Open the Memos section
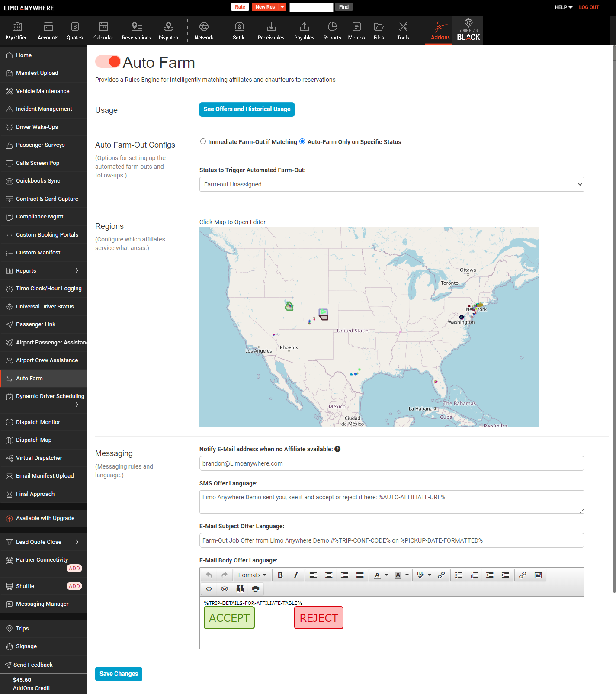 [356, 31]
